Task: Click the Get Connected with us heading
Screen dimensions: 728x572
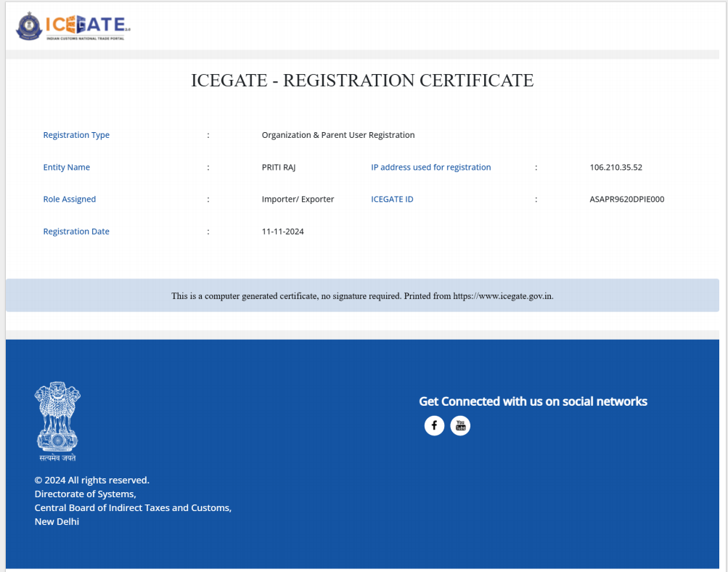Action: click(533, 401)
